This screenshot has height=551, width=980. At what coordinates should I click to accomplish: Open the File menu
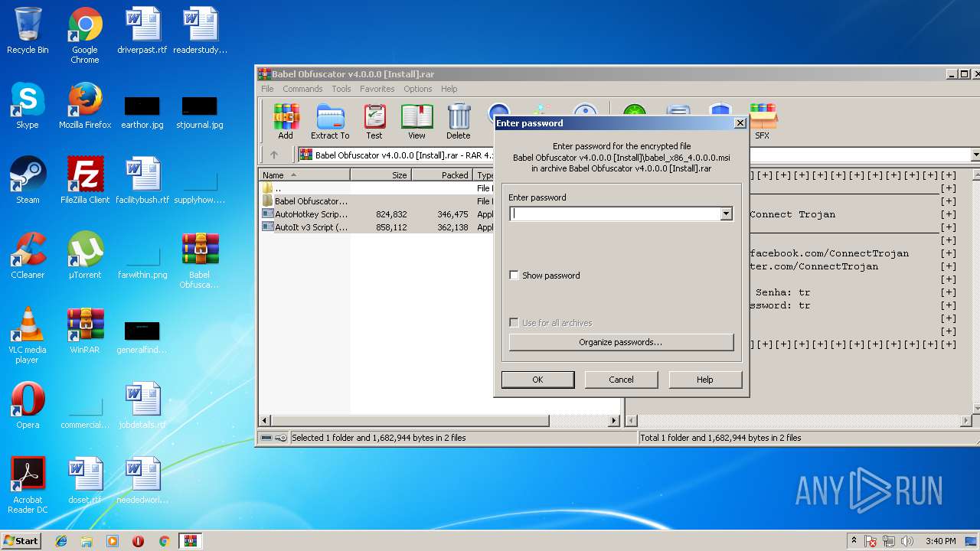point(267,89)
